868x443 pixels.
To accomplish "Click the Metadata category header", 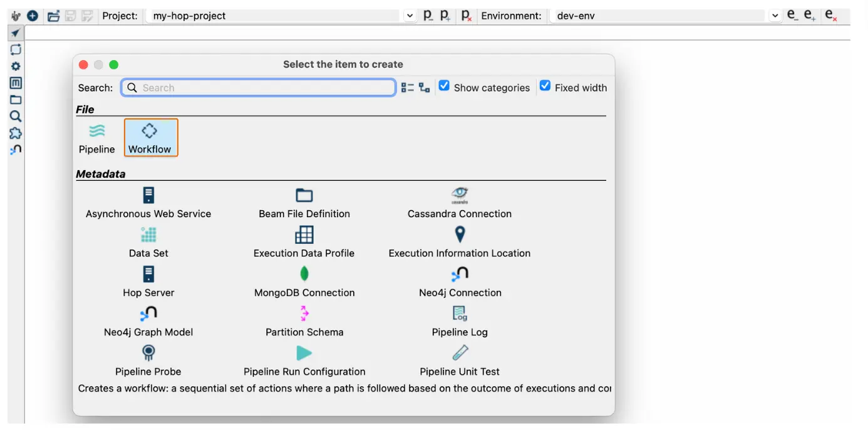I will click(x=101, y=174).
